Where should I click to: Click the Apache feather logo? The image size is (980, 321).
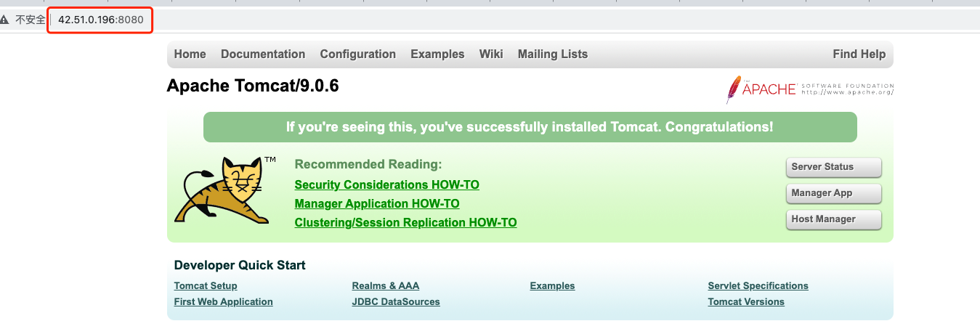810,89
